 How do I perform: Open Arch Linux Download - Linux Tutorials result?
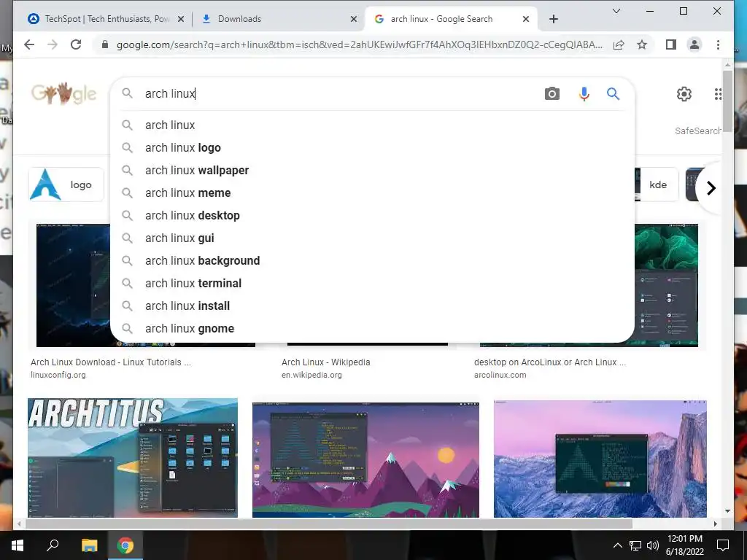[111, 362]
